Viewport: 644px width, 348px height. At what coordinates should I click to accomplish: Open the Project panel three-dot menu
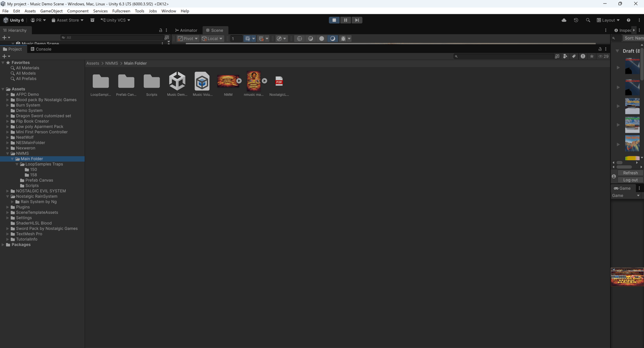tap(606, 49)
